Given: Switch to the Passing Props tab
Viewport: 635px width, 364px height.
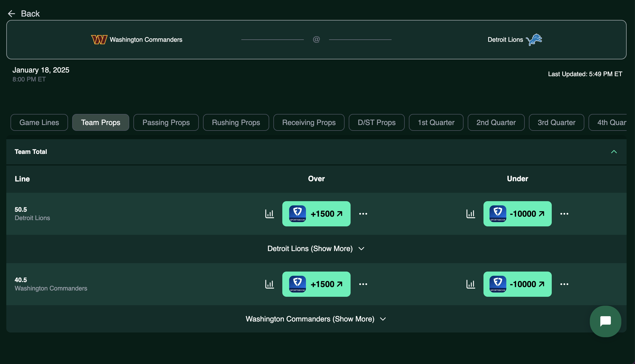Looking at the screenshot, I should 166,122.
